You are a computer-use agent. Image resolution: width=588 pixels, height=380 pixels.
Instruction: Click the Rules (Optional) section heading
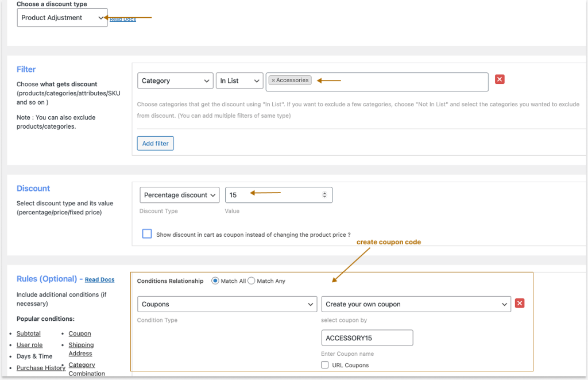pos(47,279)
